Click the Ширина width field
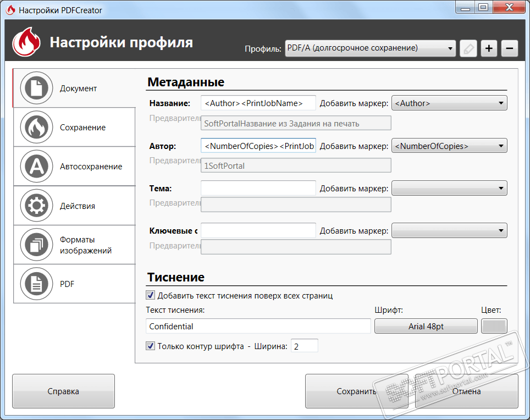The width and height of the screenshot is (530, 420). point(304,346)
